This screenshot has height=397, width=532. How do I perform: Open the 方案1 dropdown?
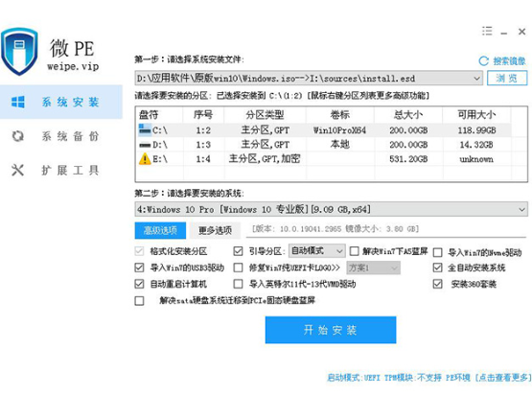(373, 268)
